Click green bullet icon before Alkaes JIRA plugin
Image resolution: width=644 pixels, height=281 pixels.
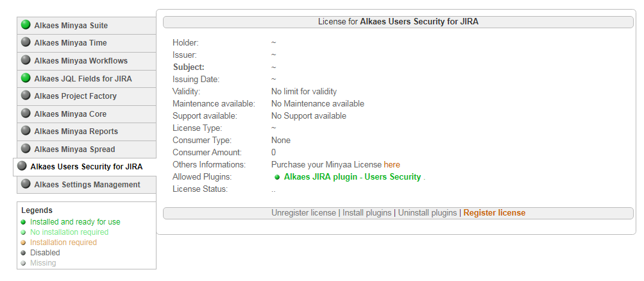point(277,177)
